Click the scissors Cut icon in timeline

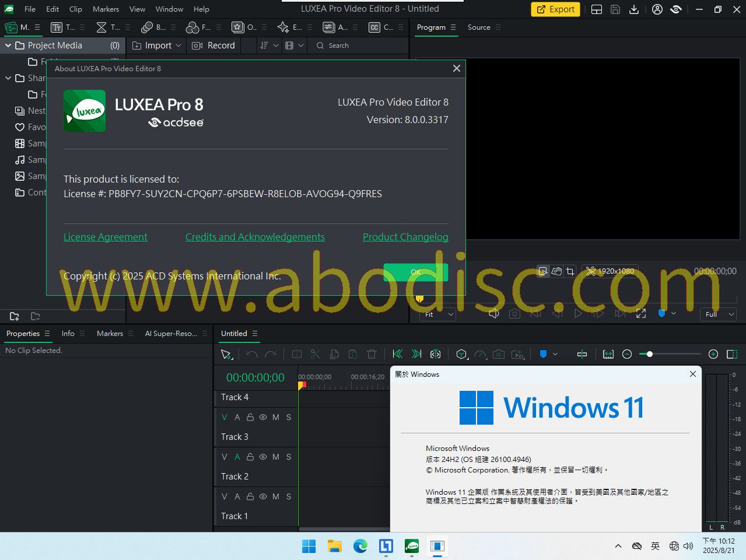click(x=316, y=354)
